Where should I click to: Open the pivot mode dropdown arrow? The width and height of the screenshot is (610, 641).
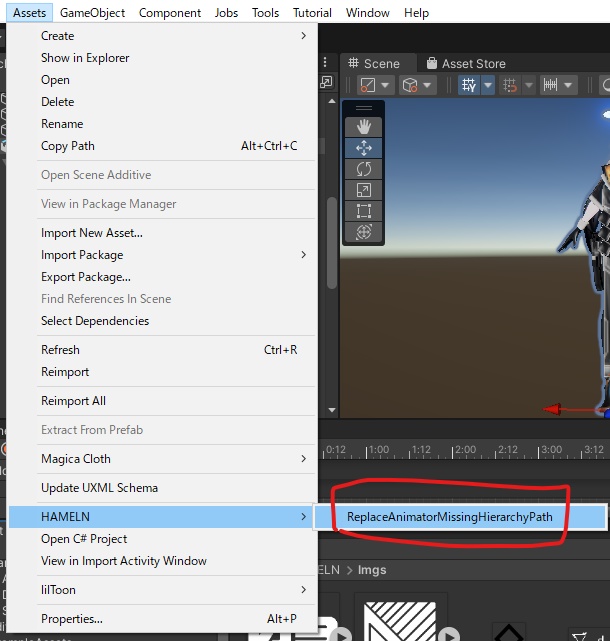[385, 85]
